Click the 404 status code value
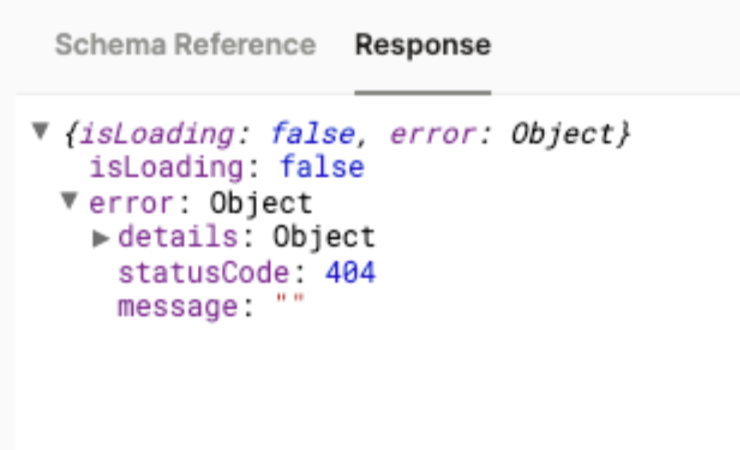Viewport: 740px width, 450px height. tap(350, 273)
